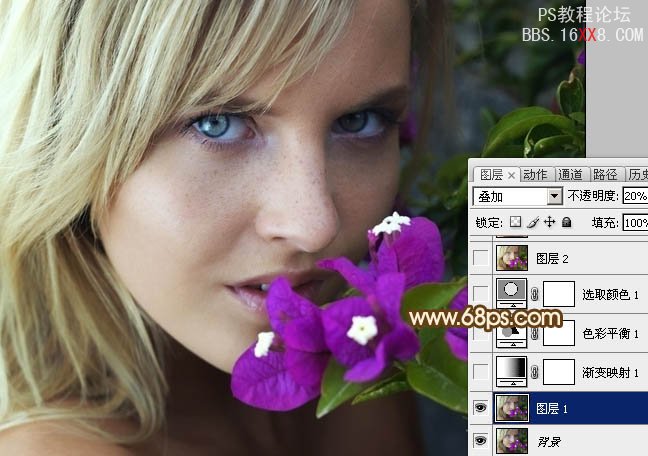
Task: Click the 选取颜色 1 adjustment icon thumbnail
Action: [x=512, y=293]
